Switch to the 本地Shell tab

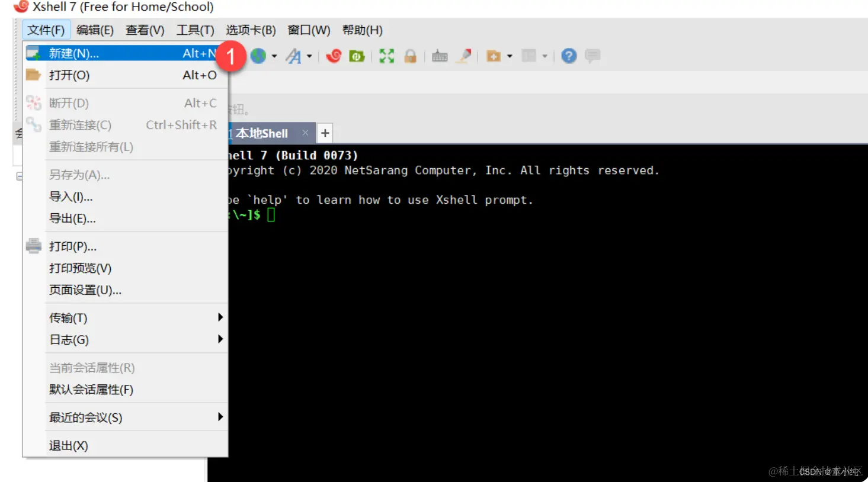click(262, 133)
